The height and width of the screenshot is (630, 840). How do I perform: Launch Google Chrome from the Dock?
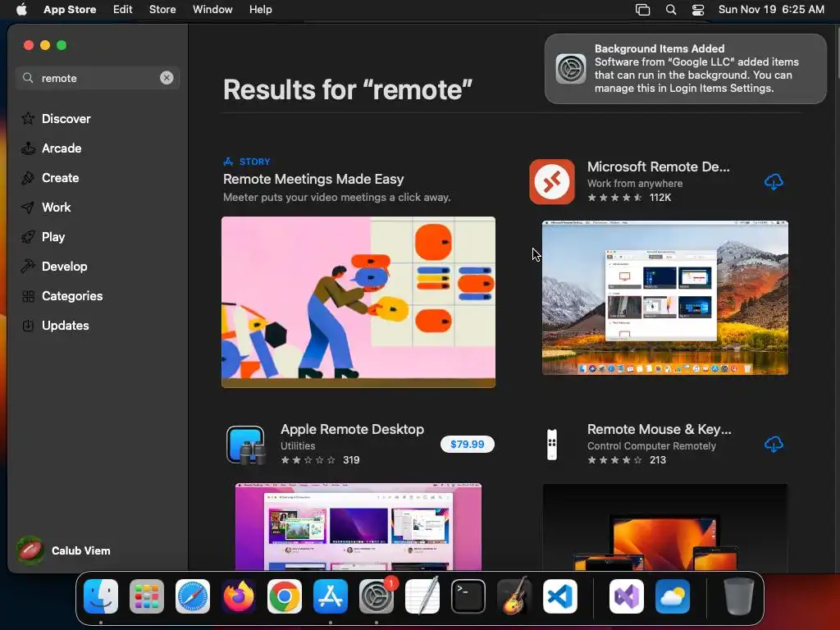[x=285, y=596]
